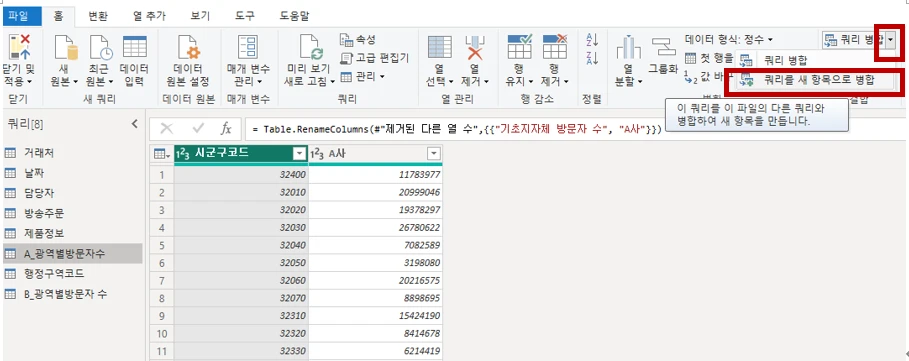Open the 최근 원본 icon
The width and height of the screenshot is (909, 361).
tap(100, 47)
